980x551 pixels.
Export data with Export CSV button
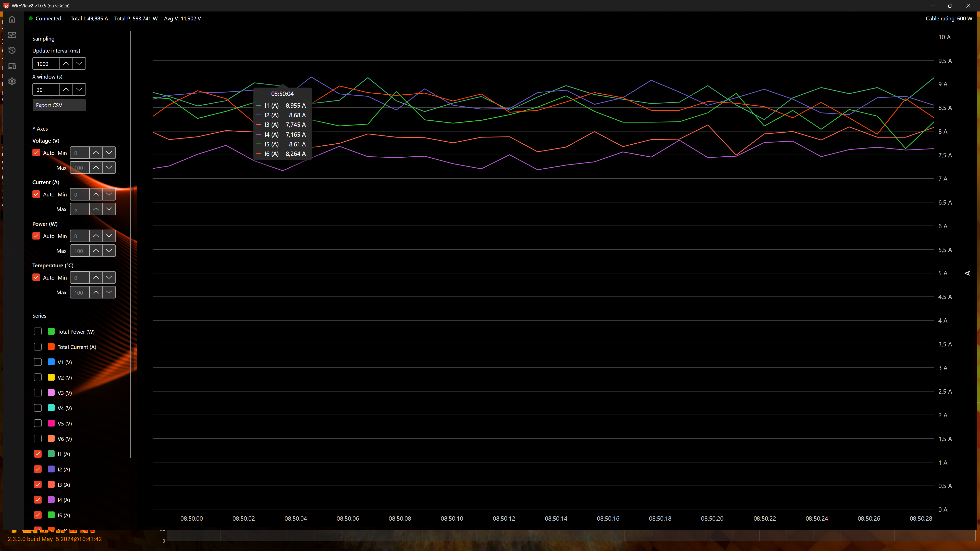pos(59,105)
